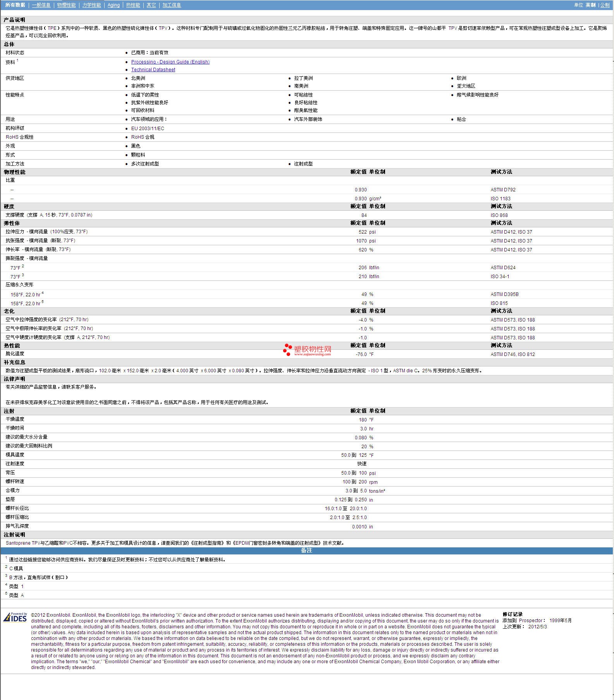Screen dimensions: 614x700
Task: Click the EU 2003/11/EC rating value
Action: coord(148,129)
